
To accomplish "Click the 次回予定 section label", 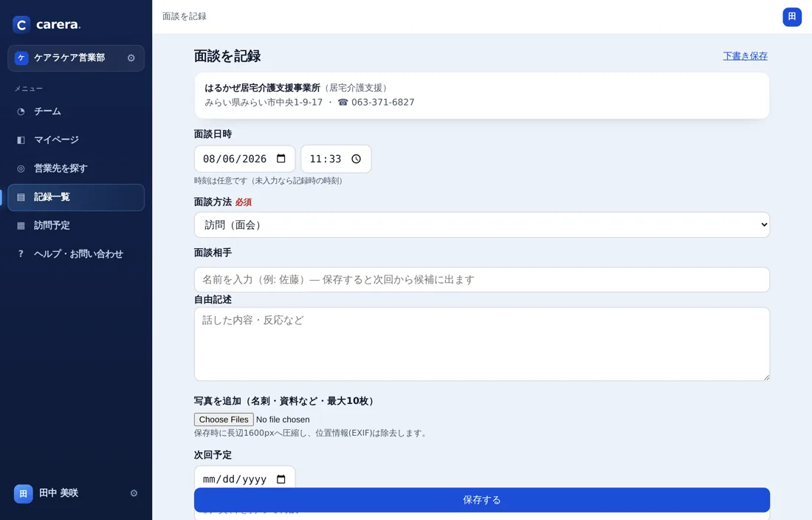I will [x=213, y=455].
